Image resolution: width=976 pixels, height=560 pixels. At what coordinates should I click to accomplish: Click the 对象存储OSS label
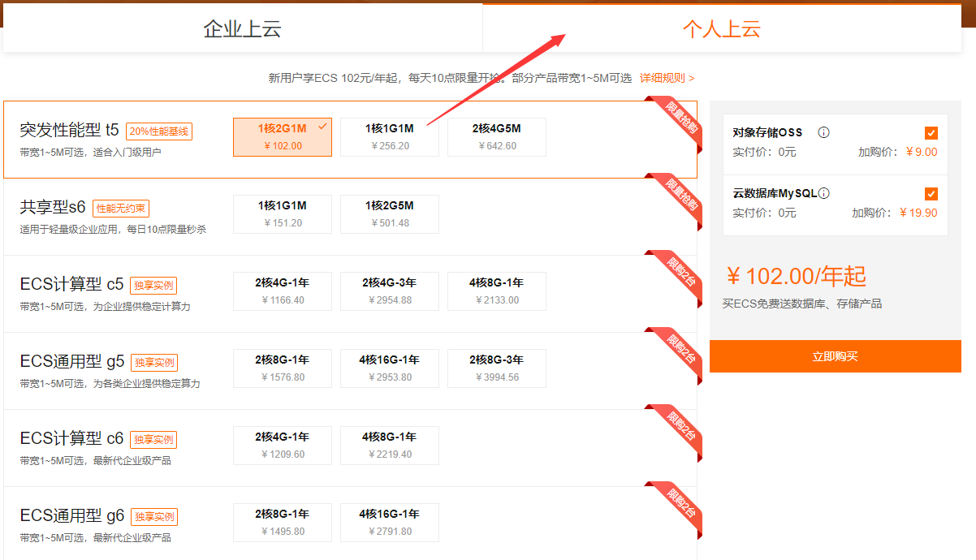click(767, 132)
